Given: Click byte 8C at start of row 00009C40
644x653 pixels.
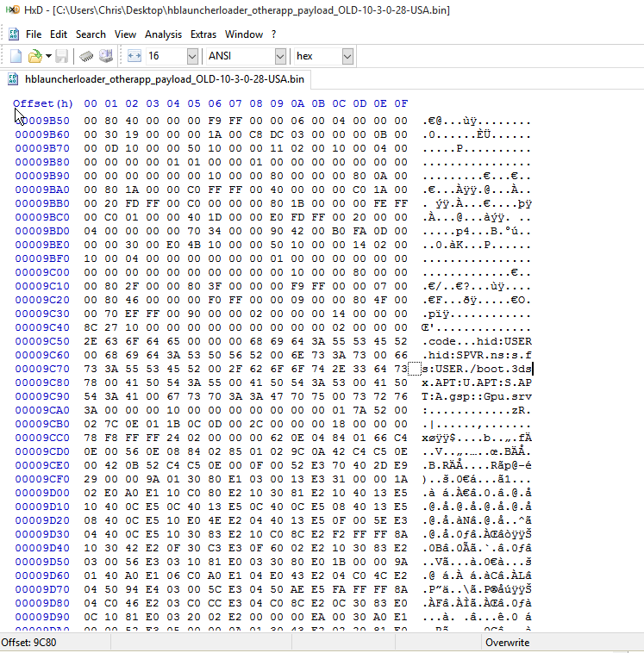Looking at the screenshot, I should coord(91,327).
